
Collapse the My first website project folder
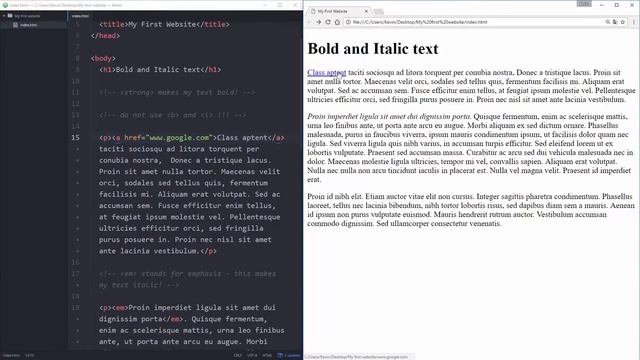click(4, 16)
